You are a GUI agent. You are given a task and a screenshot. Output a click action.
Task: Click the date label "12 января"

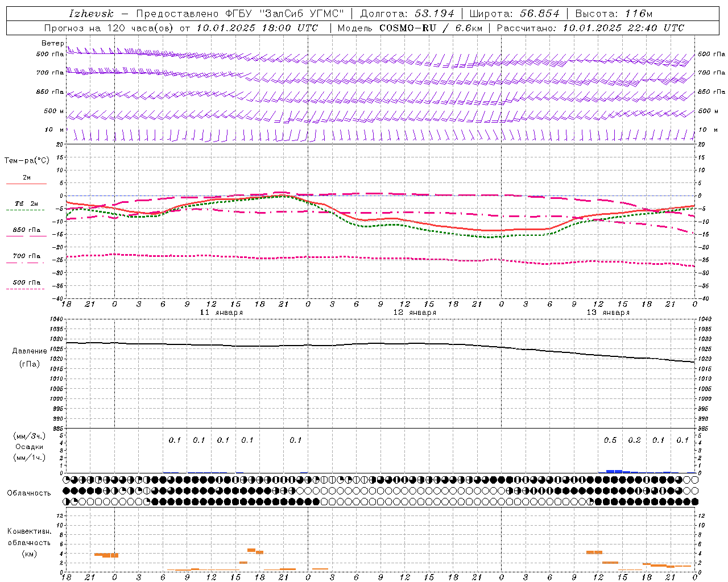(x=415, y=313)
